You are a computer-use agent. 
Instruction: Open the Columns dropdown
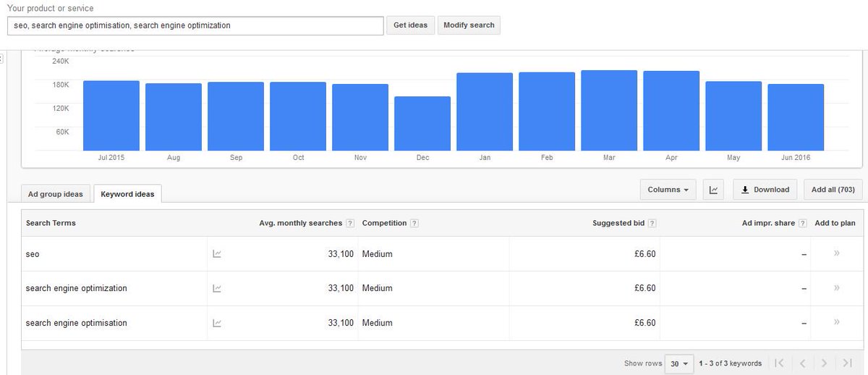pyautogui.click(x=668, y=190)
